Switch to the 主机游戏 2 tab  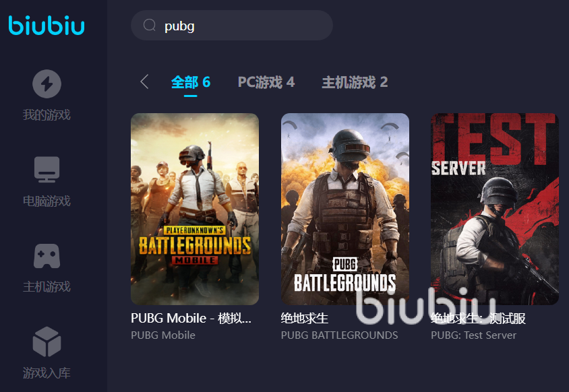tap(355, 82)
